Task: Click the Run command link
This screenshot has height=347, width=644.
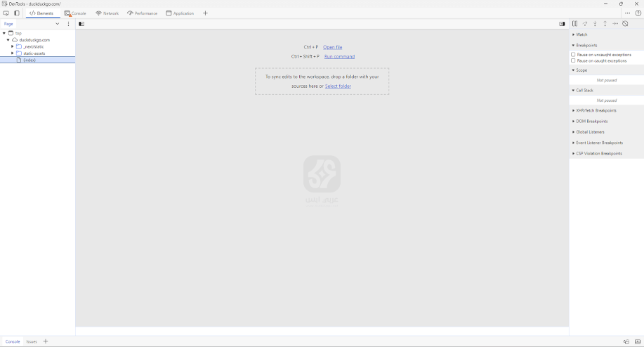Action: (x=339, y=57)
